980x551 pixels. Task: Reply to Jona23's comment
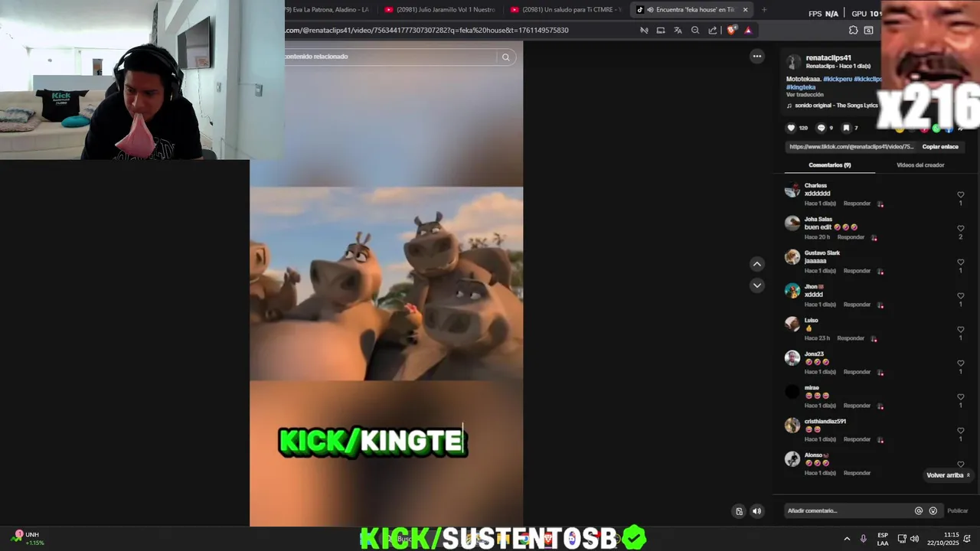point(857,372)
